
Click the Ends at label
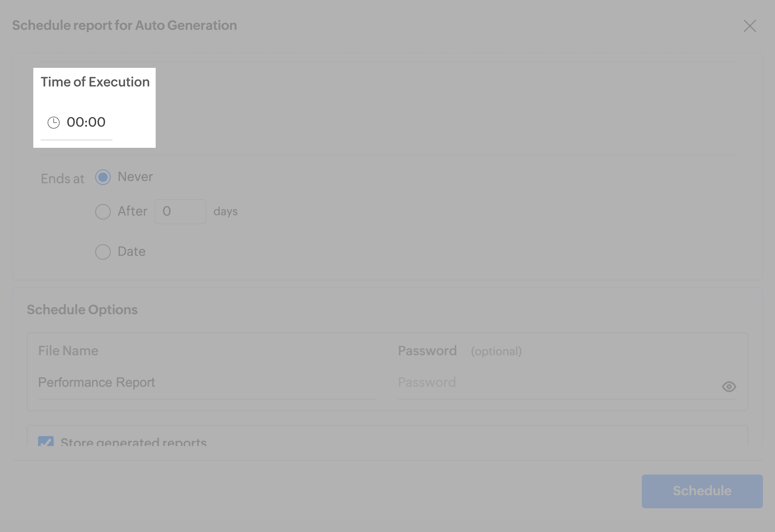63,179
